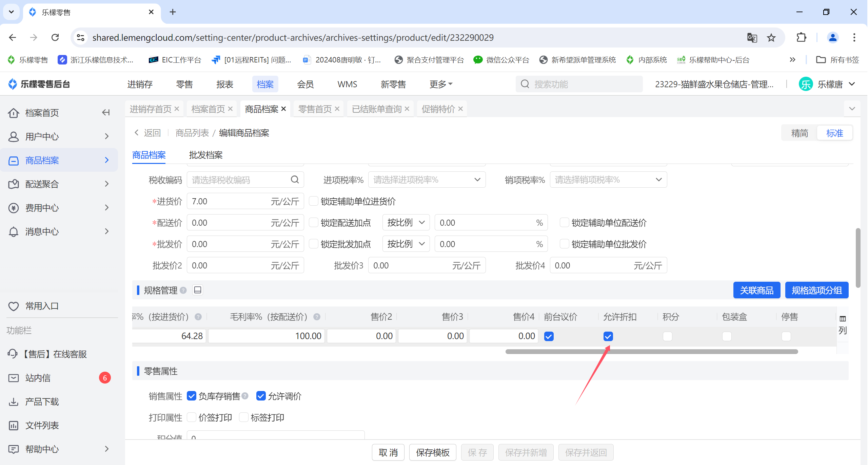The width and height of the screenshot is (868, 465).
Task: Open 常用入口 heart item
Action: coord(34,306)
